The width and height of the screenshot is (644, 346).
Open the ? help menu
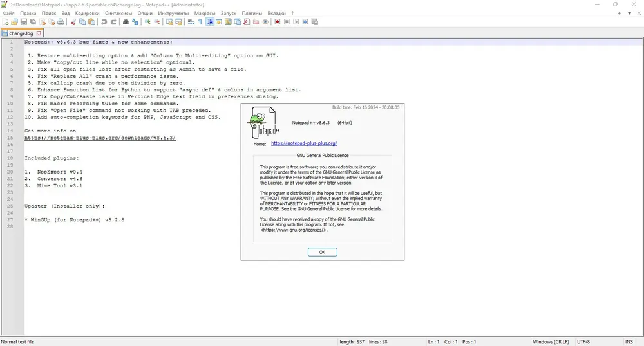point(292,13)
